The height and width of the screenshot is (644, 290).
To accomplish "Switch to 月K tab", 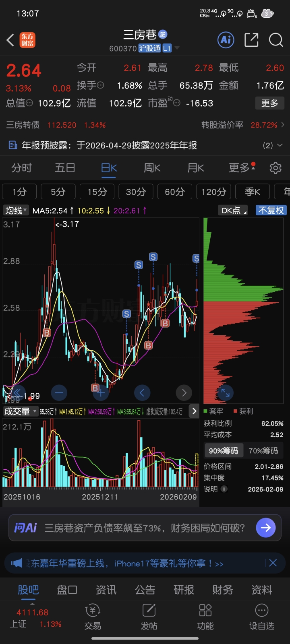I will tap(196, 167).
